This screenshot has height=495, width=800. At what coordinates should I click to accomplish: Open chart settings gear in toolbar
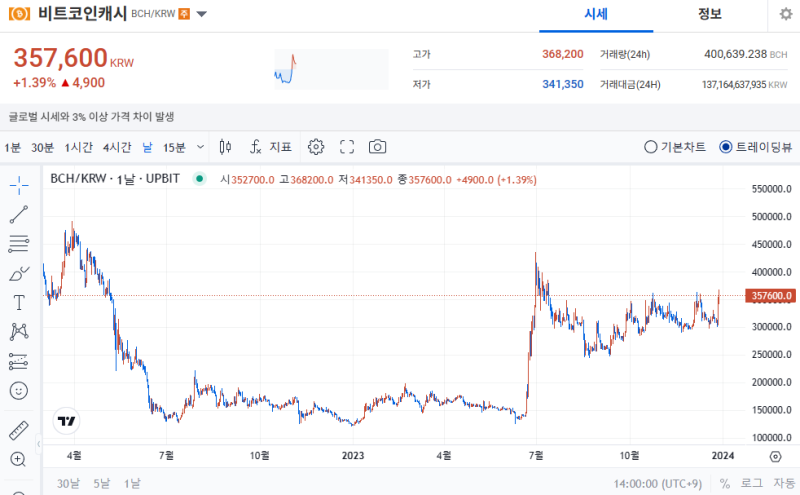[x=316, y=147]
